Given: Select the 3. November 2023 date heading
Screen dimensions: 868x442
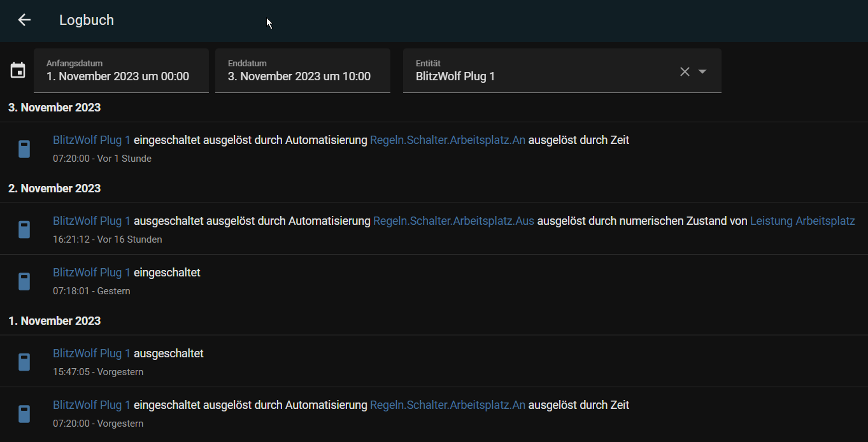Looking at the screenshot, I should click(x=55, y=108).
